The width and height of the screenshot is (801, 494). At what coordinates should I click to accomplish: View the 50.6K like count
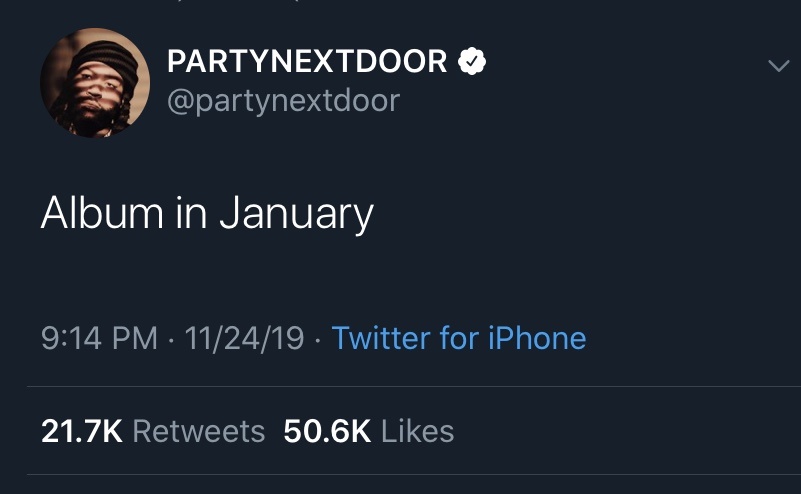pos(327,431)
